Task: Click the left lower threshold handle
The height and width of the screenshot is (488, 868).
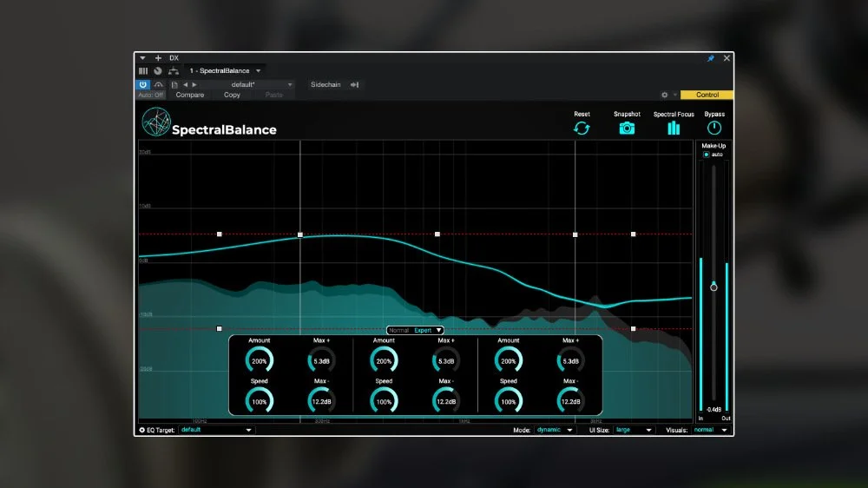Action: pyautogui.click(x=220, y=328)
